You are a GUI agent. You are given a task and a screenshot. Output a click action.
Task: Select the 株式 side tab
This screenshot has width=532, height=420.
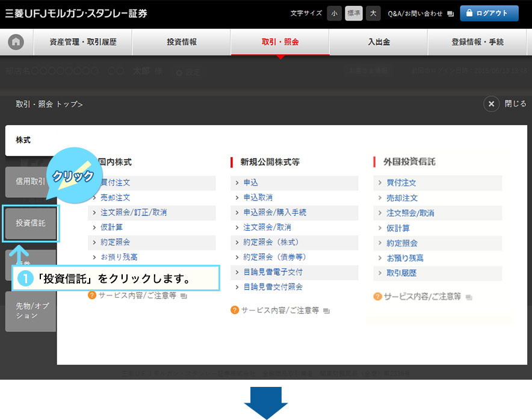[31, 140]
